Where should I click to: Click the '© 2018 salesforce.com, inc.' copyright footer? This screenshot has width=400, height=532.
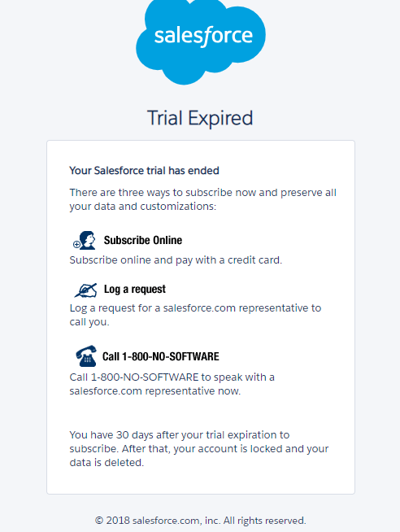tap(200, 521)
